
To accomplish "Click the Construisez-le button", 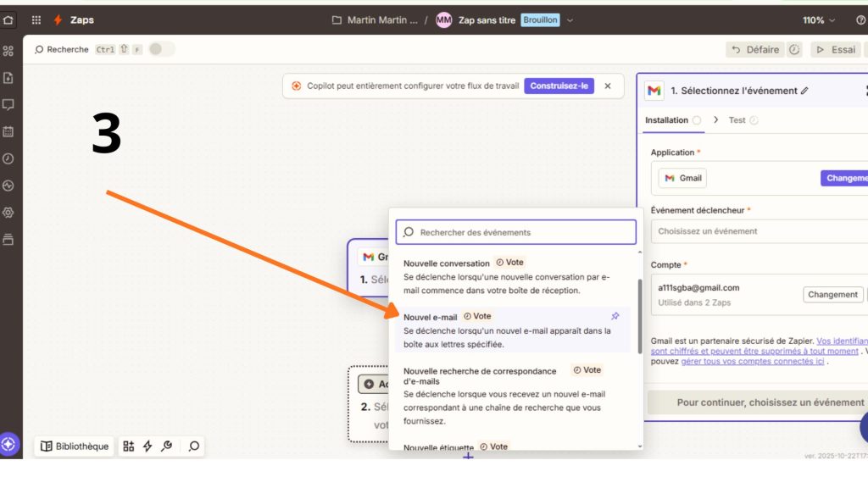I will pos(559,86).
